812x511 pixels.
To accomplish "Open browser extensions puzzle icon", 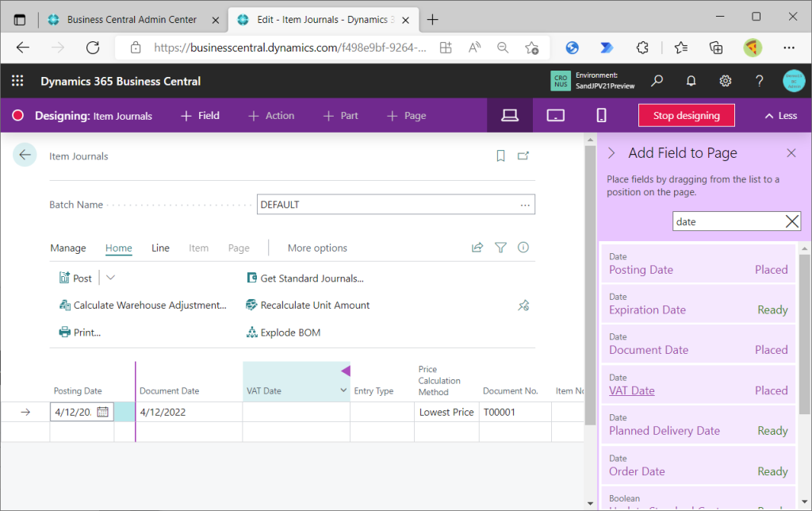I will click(x=642, y=48).
